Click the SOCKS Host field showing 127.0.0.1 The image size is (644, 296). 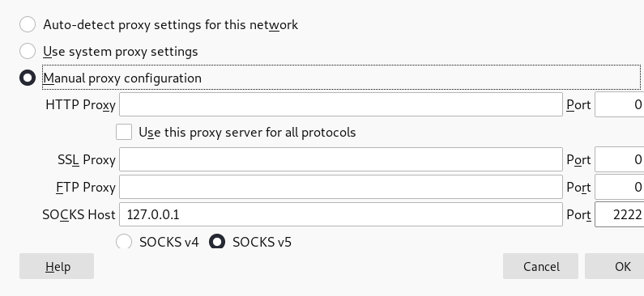click(x=341, y=214)
